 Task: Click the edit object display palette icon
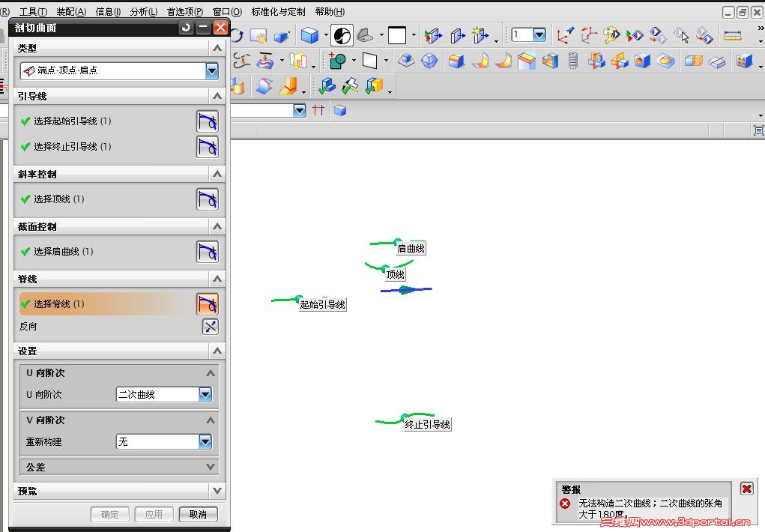[x=611, y=35]
